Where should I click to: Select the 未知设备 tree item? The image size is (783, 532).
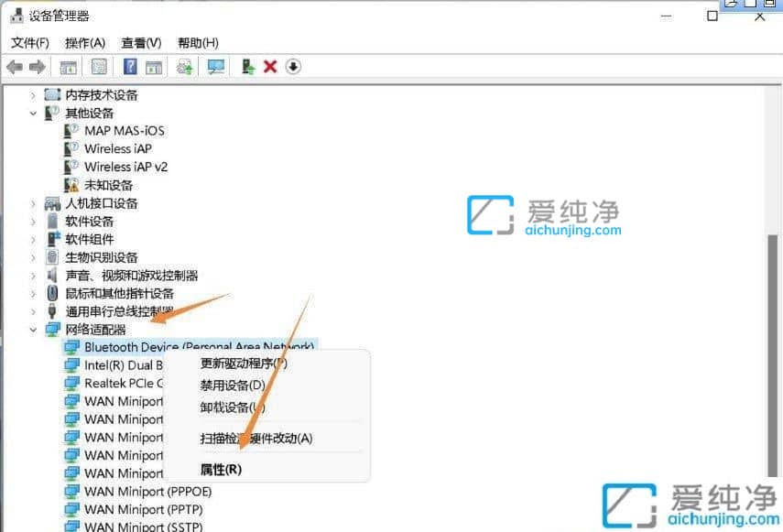click(x=109, y=185)
